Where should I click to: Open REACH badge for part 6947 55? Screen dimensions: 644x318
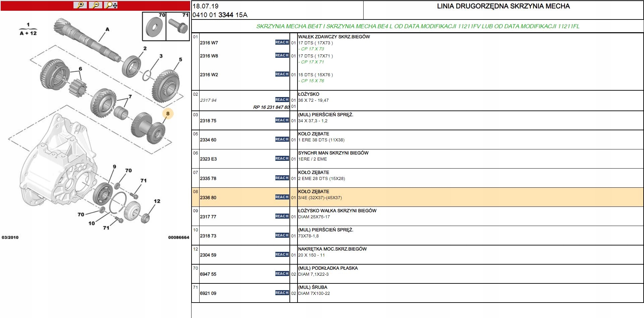282,274
